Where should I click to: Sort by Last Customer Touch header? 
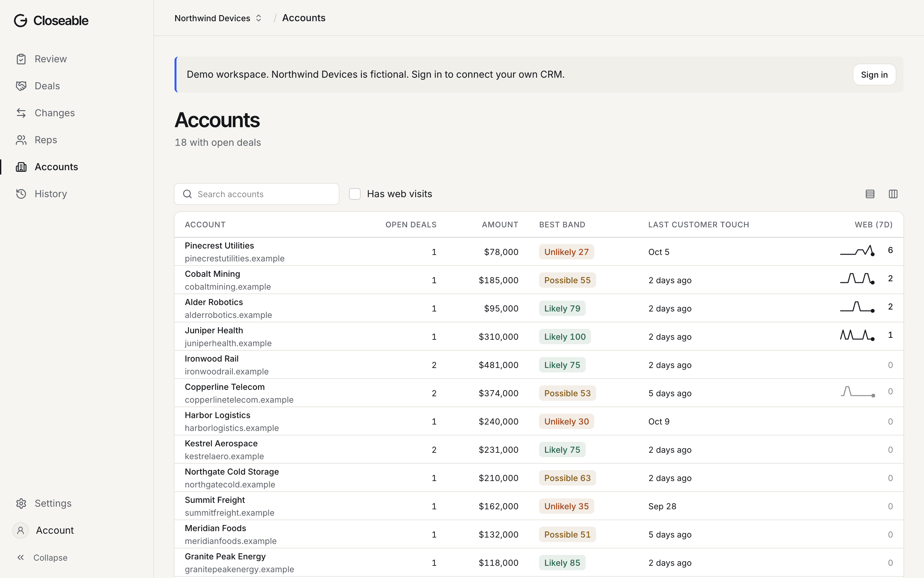click(x=699, y=225)
